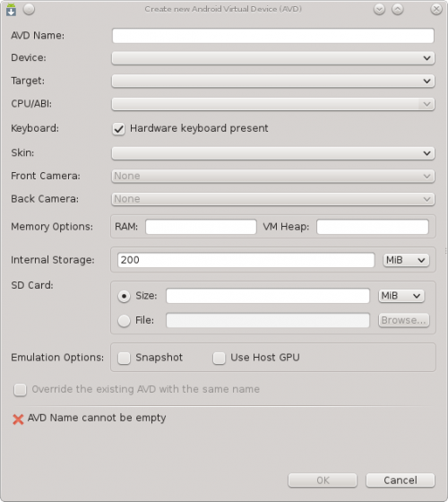Screen dimensions: 448x502
Task: Select the SD Card Size radio button
Action: coord(124,296)
